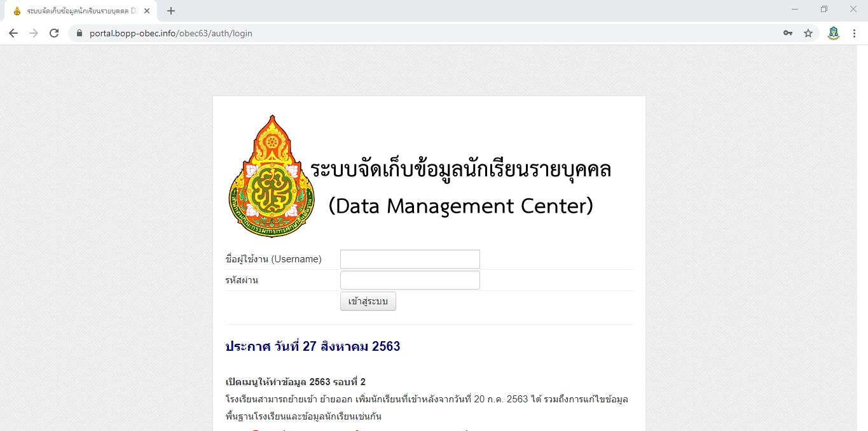Restore down the Chrome window
Screen dimensions: 868x431
point(824,9)
